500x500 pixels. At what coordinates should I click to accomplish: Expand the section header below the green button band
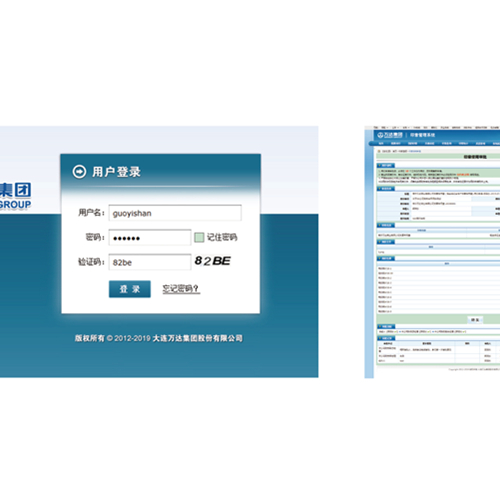coord(386,326)
